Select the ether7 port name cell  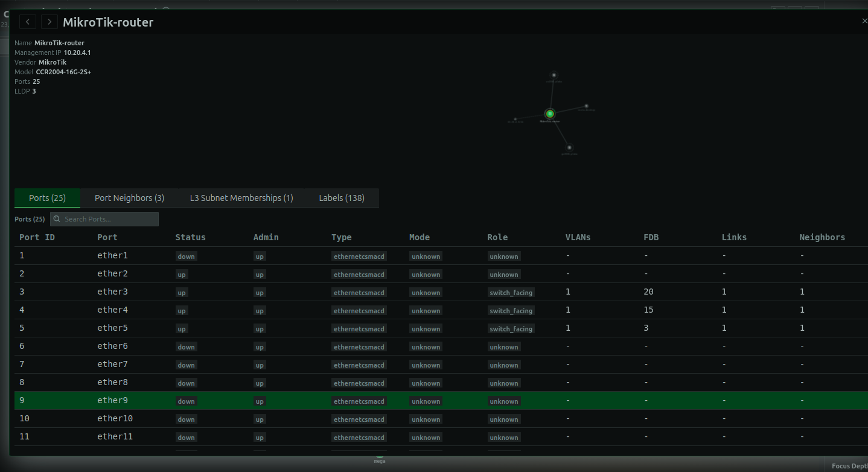pyautogui.click(x=112, y=364)
